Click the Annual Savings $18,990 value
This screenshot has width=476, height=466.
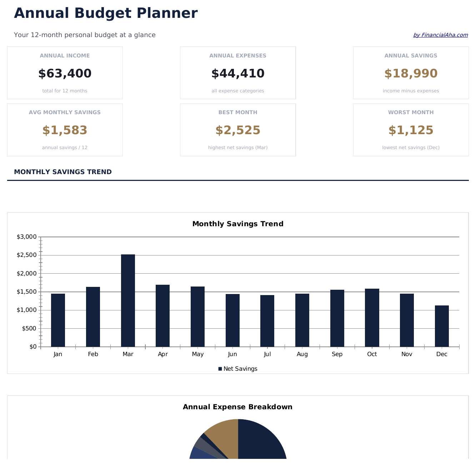pyautogui.click(x=411, y=74)
